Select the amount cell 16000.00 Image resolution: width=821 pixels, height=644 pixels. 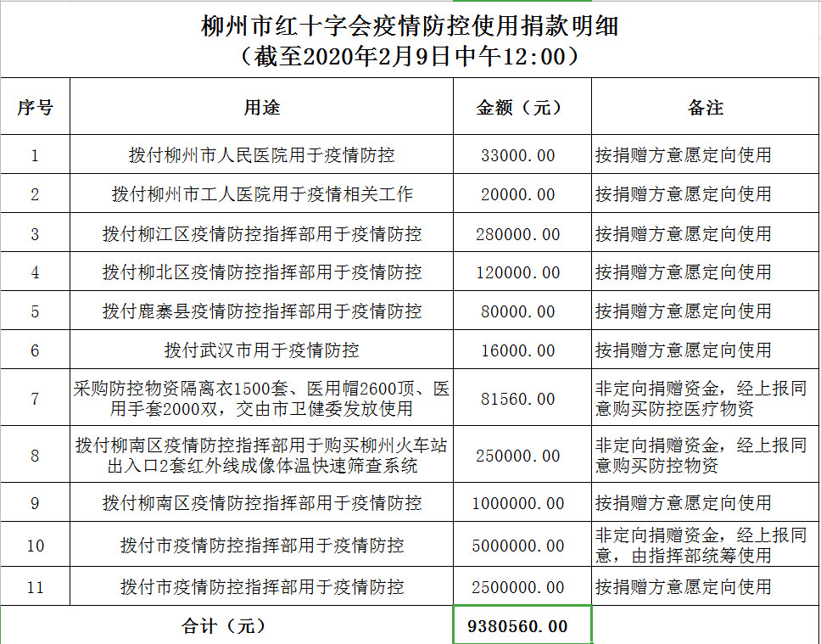[522, 350]
